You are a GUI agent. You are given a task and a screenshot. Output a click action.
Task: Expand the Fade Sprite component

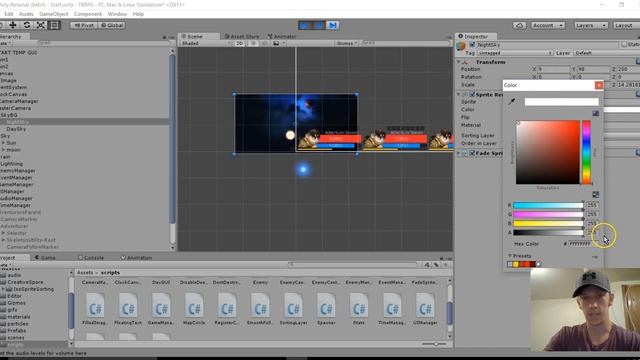(458, 153)
